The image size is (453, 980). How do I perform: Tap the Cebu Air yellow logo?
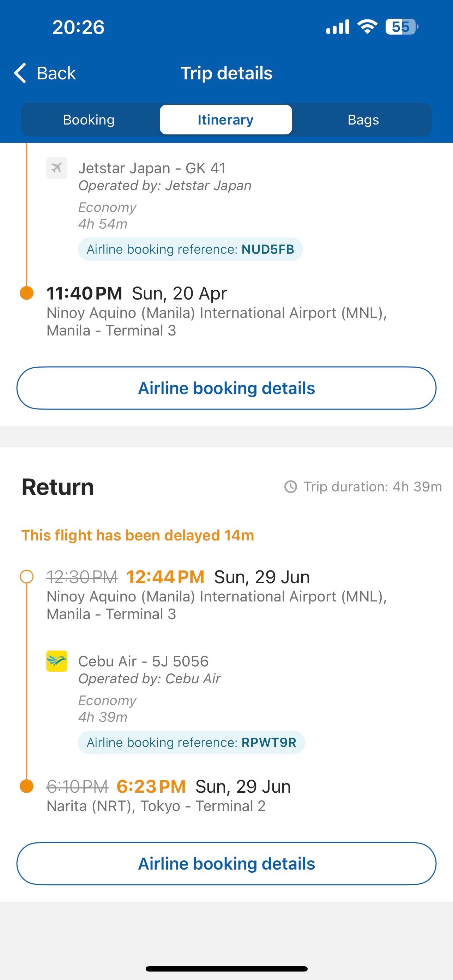pyautogui.click(x=57, y=661)
